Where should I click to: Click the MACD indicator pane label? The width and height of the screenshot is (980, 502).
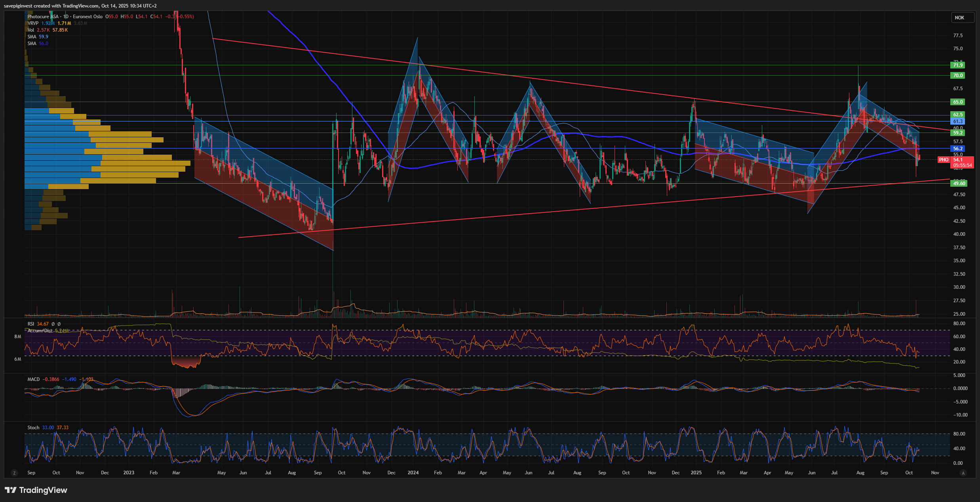coord(33,379)
